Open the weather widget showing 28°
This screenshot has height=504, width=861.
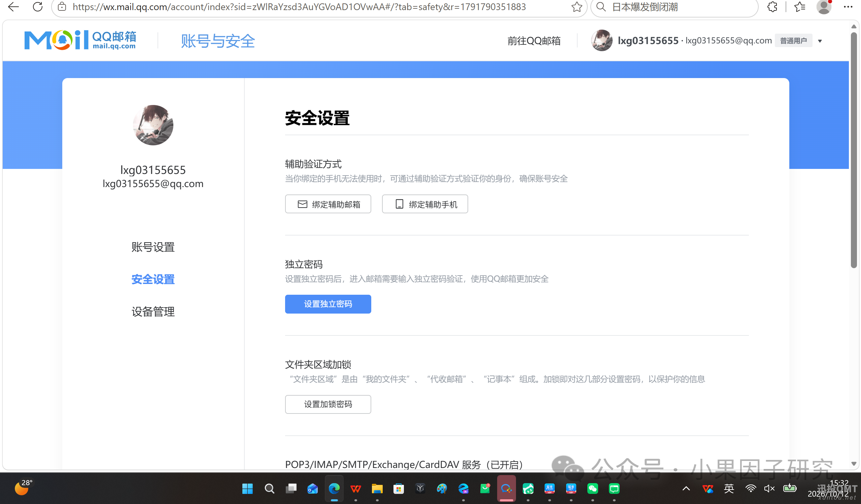pyautogui.click(x=23, y=488)
